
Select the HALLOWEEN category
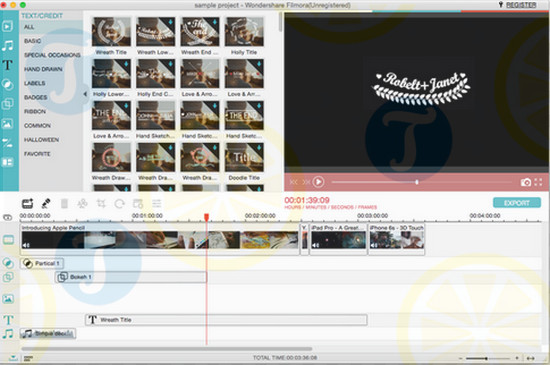click(x=41, y=140)
